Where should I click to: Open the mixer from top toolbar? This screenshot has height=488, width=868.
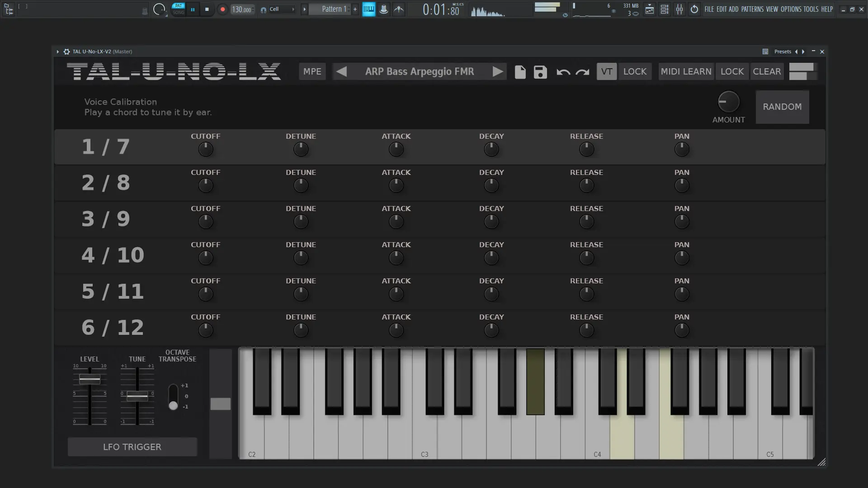pos(679,9)
